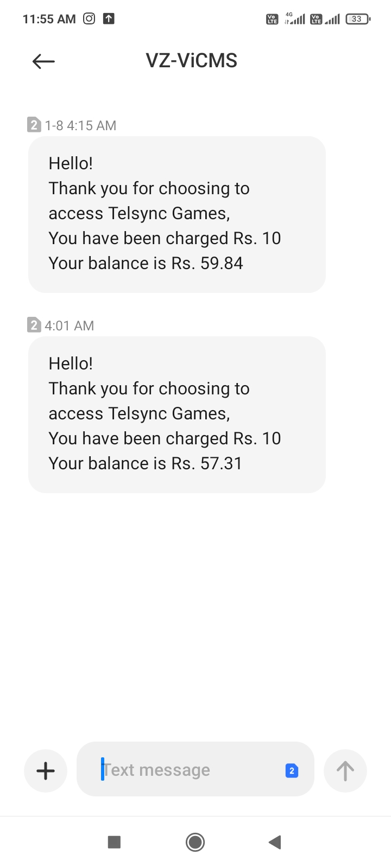Tap the SIM 2 badge beside 4:01 AM
The height and width of the screenshot is (868, 391).
(34, 325)
